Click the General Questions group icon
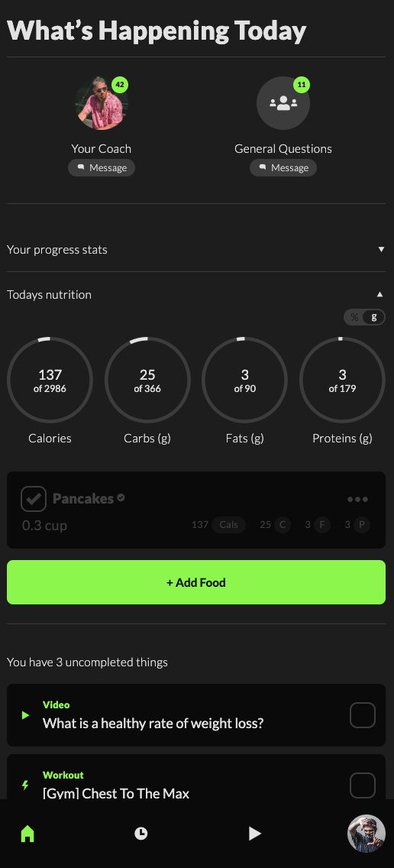The height and width of the screenshot is (868, 394). tap(283, 103)
